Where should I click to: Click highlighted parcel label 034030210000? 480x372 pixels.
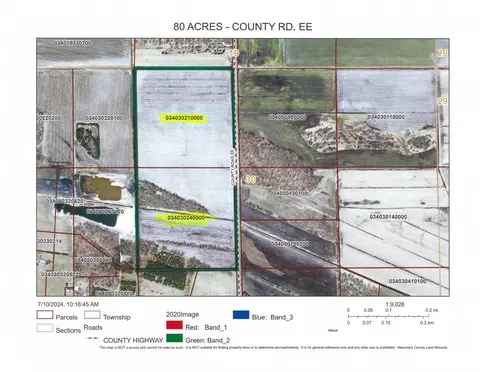184,118
